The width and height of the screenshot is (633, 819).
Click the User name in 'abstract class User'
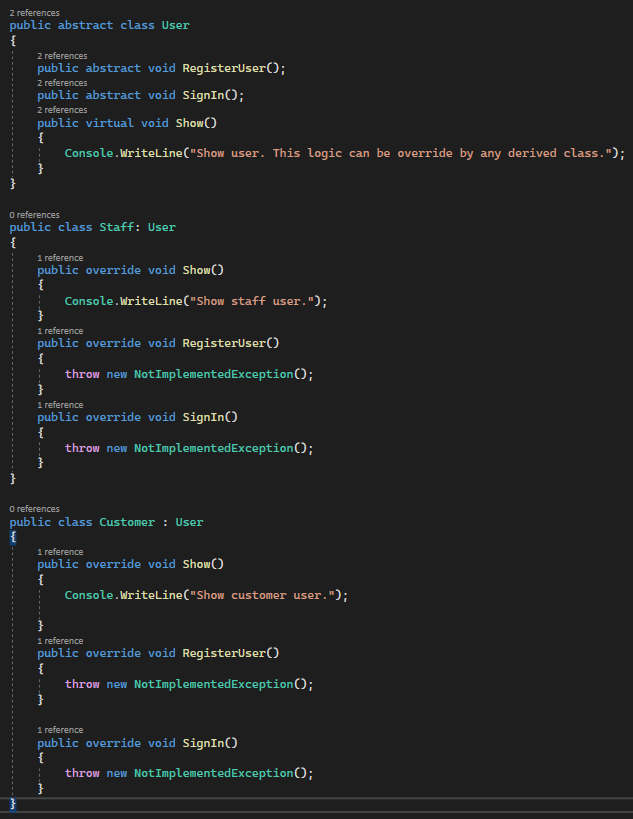(x=175, y=26)
